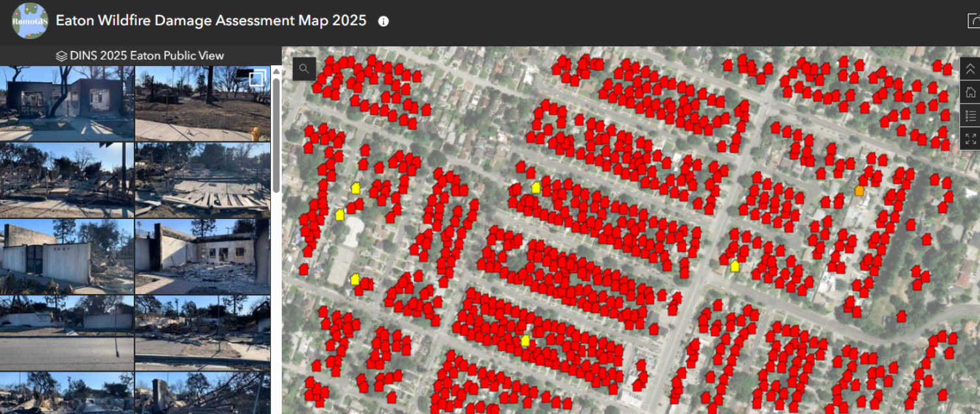
Task: Open the info icon beside the map title
Action: 384,21
